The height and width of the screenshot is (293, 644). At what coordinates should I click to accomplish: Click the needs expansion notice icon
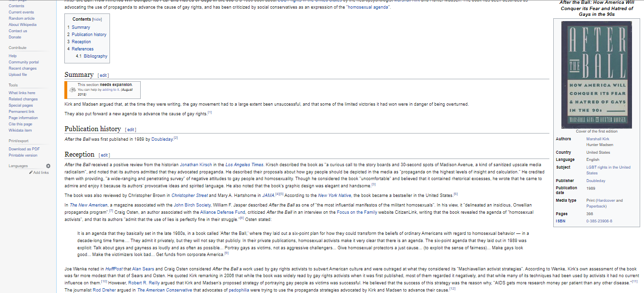(x=73, y=89)
